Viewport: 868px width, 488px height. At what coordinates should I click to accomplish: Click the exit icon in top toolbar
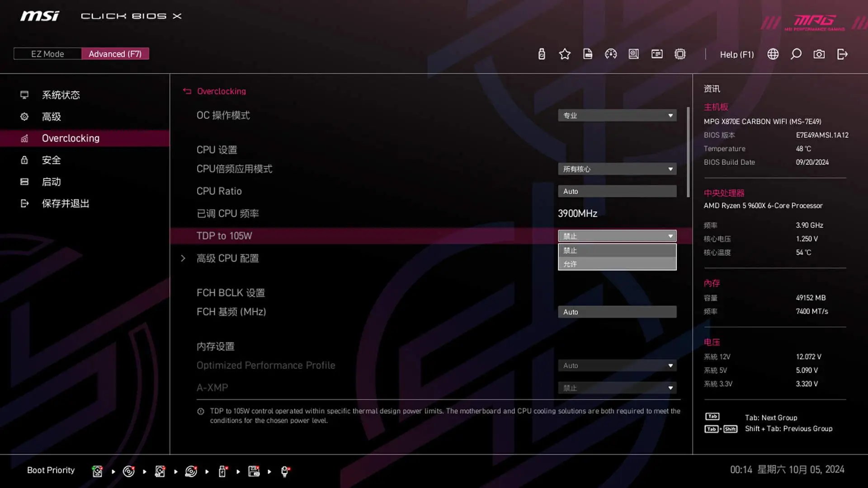[842, 54]
